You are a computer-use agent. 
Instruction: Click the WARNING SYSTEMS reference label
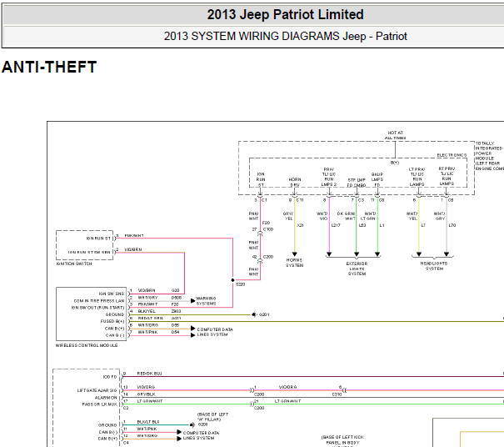pos(206,301)
